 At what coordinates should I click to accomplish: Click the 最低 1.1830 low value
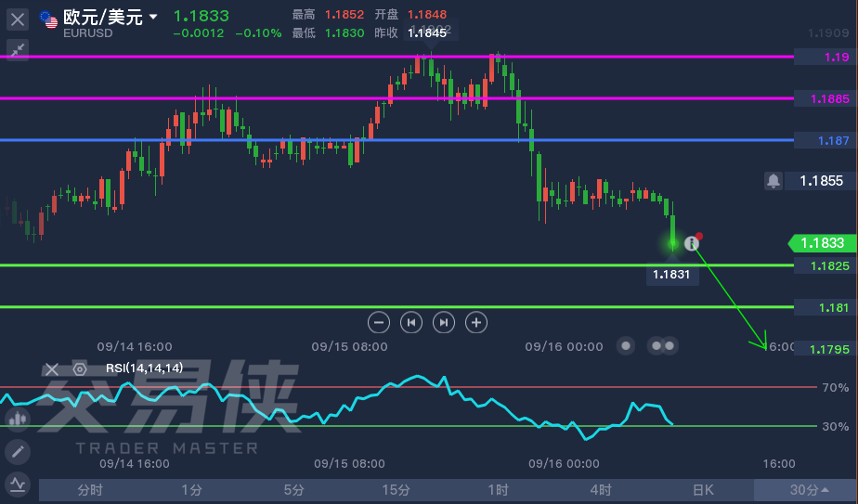[x=344, y=33]
